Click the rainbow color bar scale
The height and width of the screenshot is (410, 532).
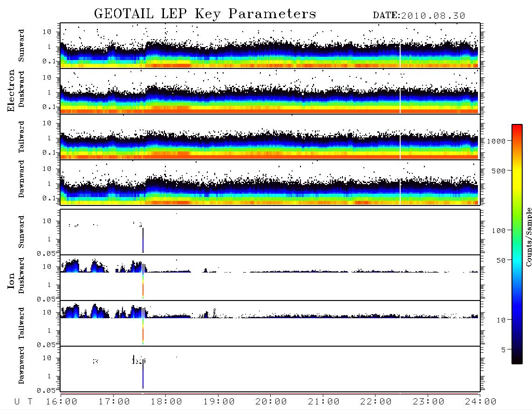pos(517,244)
